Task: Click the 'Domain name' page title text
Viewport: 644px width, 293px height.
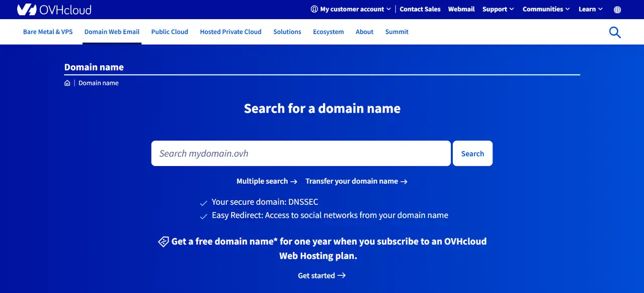Action: (94, 67)
